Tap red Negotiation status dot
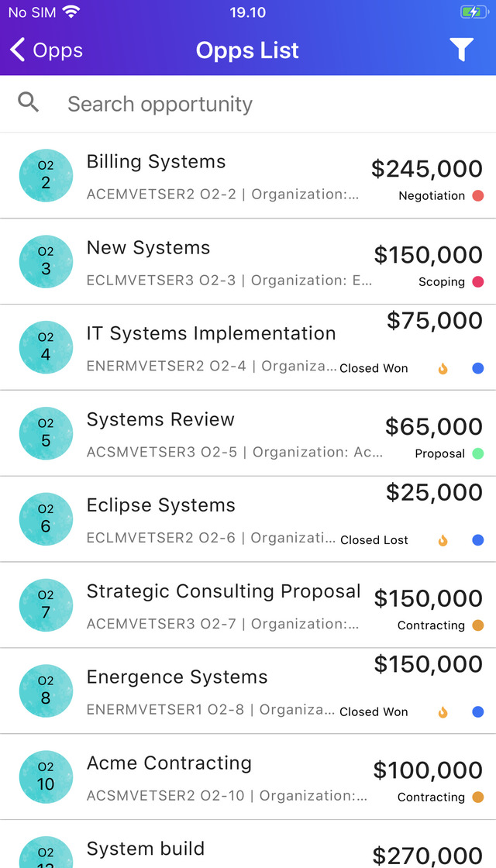The height and width of the screenshot is (868, 496). point(477,196)
